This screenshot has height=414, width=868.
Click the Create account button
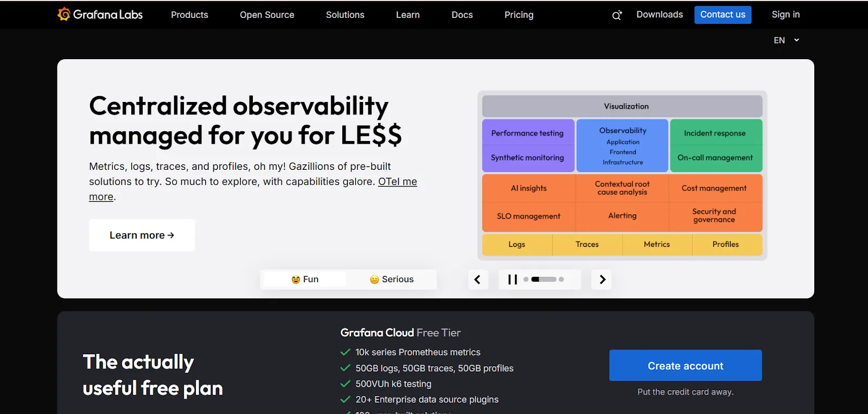coord(686,365)
